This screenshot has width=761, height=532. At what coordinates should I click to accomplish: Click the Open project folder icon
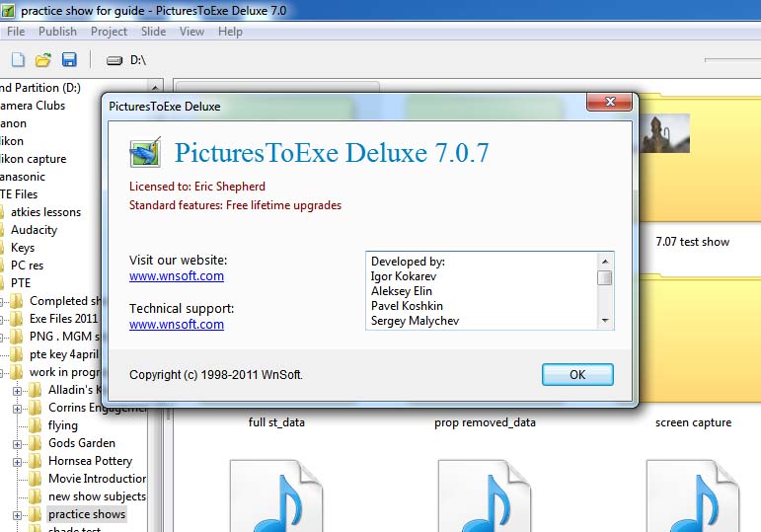[43, 60]
